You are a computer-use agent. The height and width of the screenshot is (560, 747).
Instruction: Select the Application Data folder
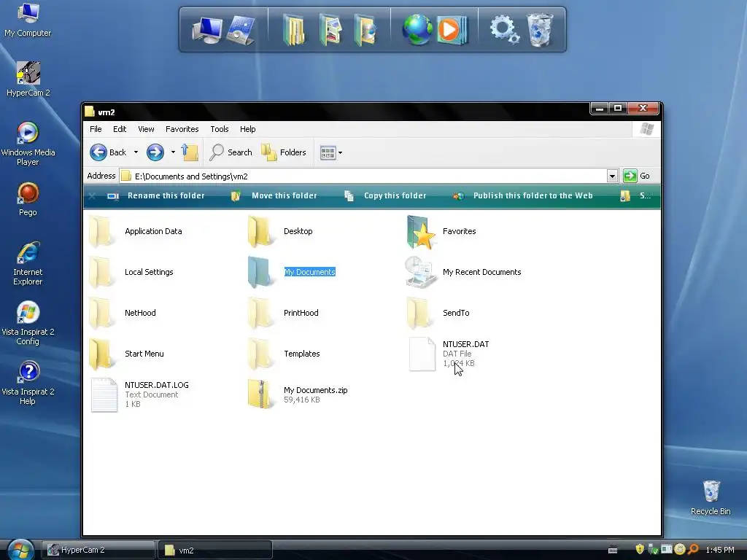coord(136,231)
